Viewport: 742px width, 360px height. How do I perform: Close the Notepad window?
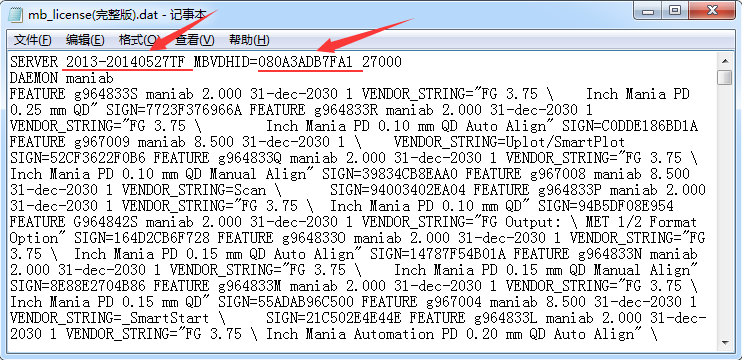[x=712, y=11]
